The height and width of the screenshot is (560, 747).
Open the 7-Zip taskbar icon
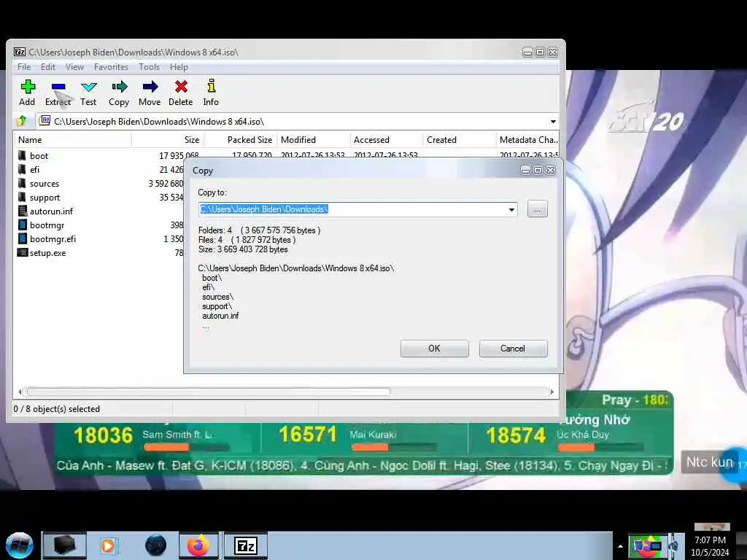point(246,545)
